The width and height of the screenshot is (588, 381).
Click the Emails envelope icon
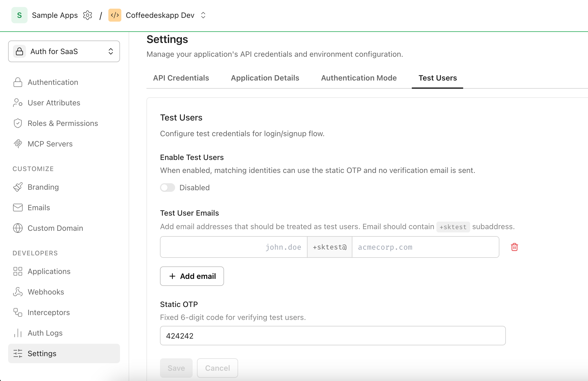point(18,208)
